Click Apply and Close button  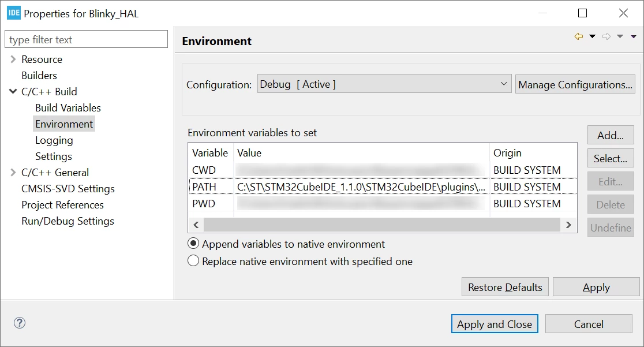(x=495, y=324)
